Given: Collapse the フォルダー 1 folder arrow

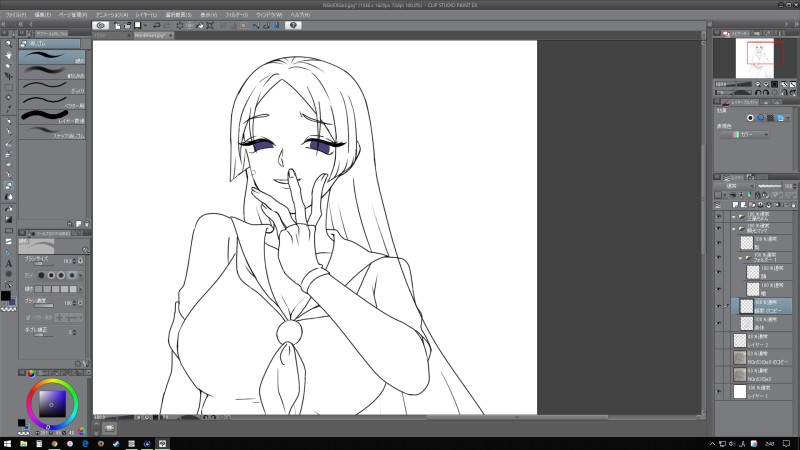Looking at the screenshot, I should (740, 258).
